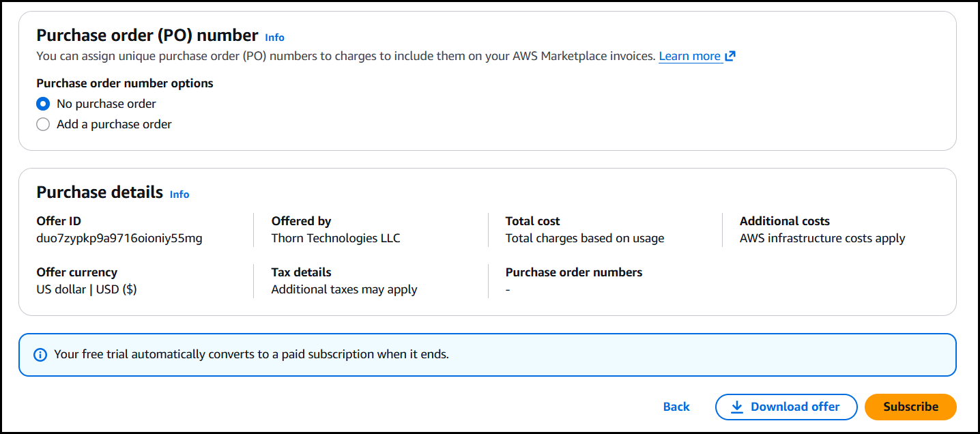
Task: Open Info link next to Purchase order (PO) number
Action: [x=274, y=38]
